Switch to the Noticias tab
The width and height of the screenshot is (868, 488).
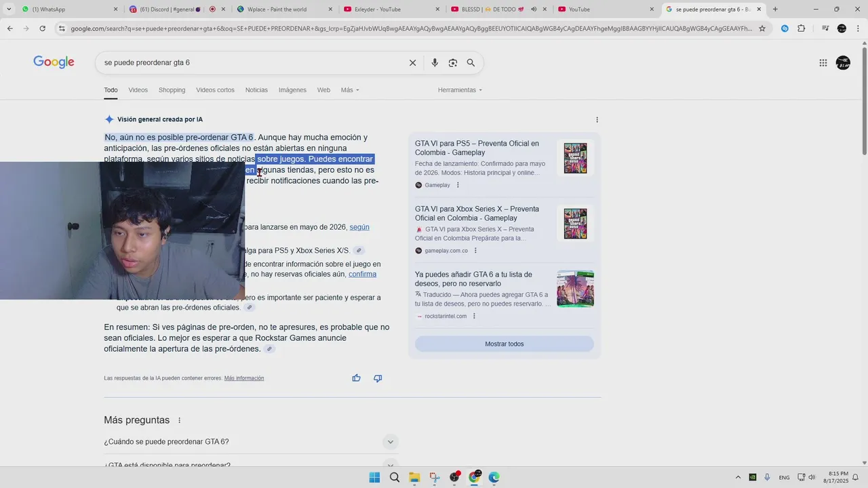coord(256,90)
